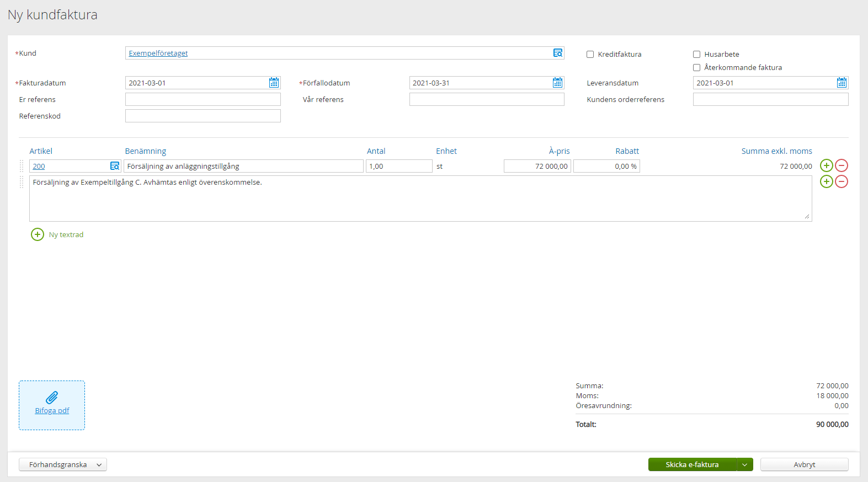Click the Ny kundfaktura page heading
The image size is (868, 482).
click(x=52, y=15)
